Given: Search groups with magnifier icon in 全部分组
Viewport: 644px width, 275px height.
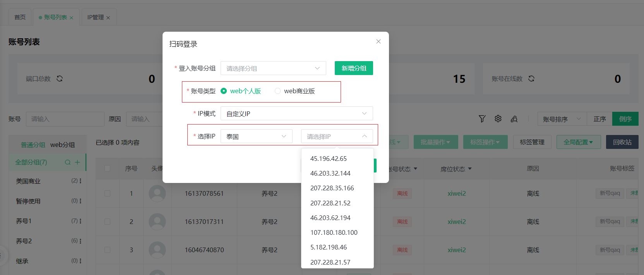Looking at the screenshot, I should [x=68, y=162].
